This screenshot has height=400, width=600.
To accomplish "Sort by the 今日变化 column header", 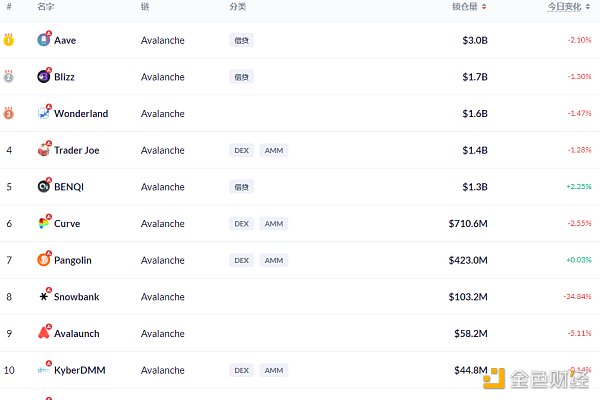I will [572, 7].
